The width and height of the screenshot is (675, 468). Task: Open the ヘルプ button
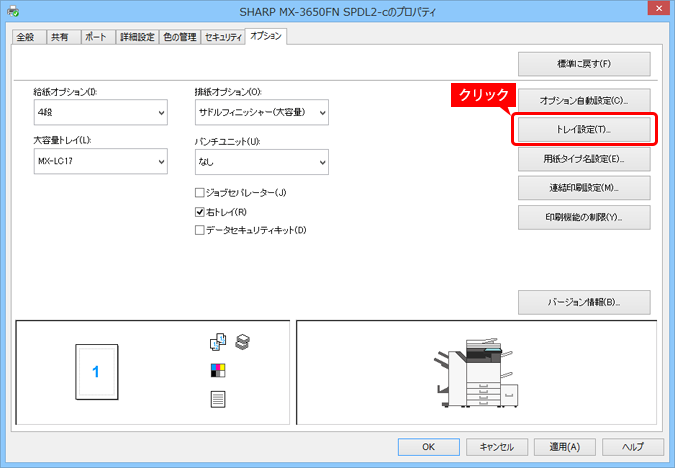point(633,447)
